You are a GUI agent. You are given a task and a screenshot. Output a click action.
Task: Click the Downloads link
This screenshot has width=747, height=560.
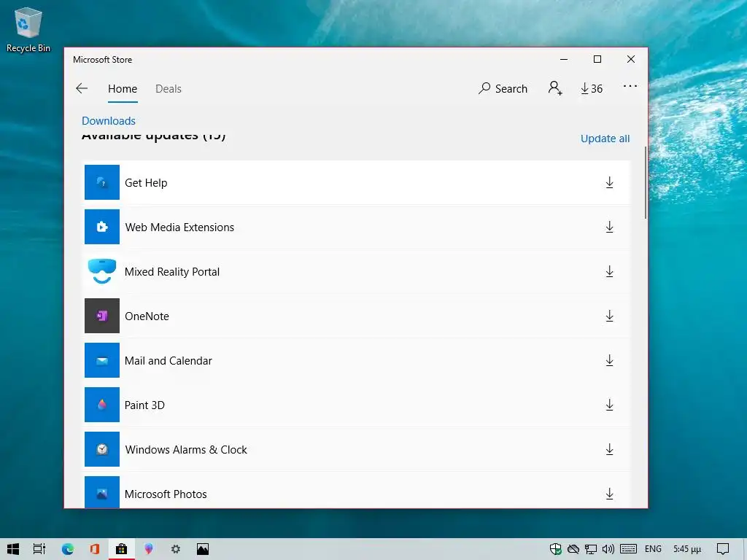pos(109,121)
